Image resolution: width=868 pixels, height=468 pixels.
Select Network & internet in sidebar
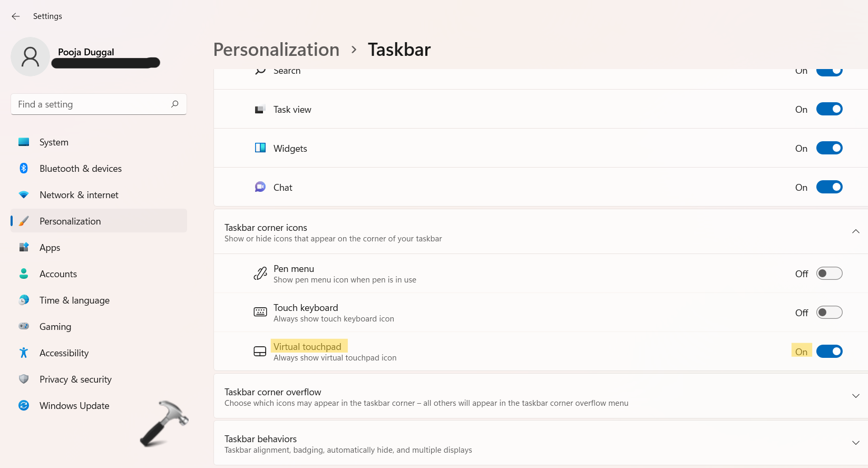79,195
